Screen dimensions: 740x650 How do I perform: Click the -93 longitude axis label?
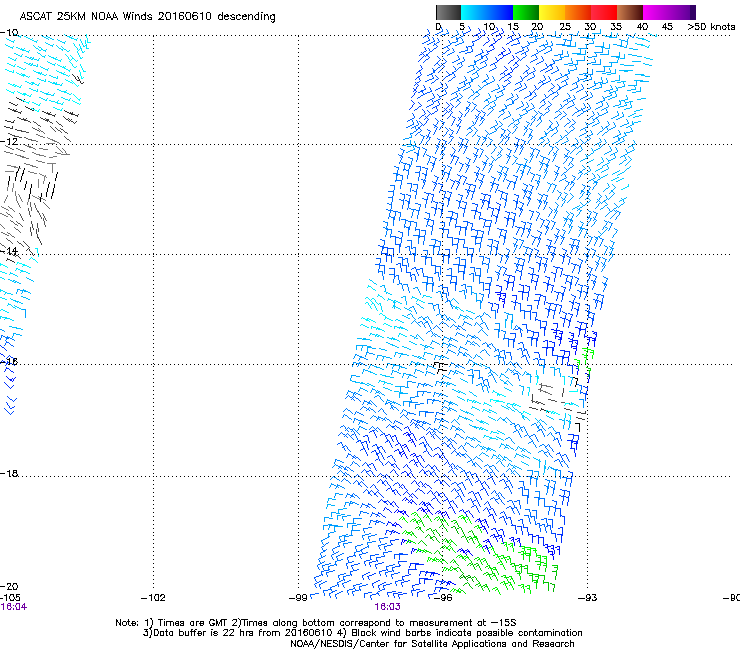587,598
